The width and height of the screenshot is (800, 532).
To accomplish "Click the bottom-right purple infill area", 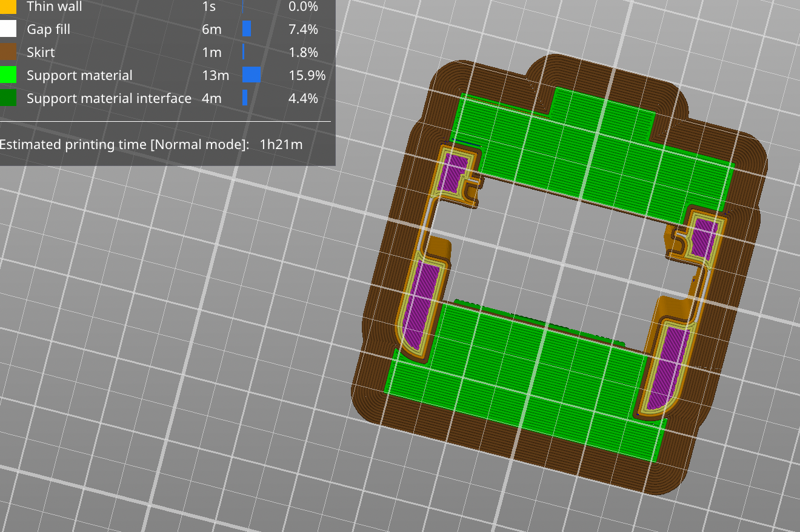I will pos(667,370).
